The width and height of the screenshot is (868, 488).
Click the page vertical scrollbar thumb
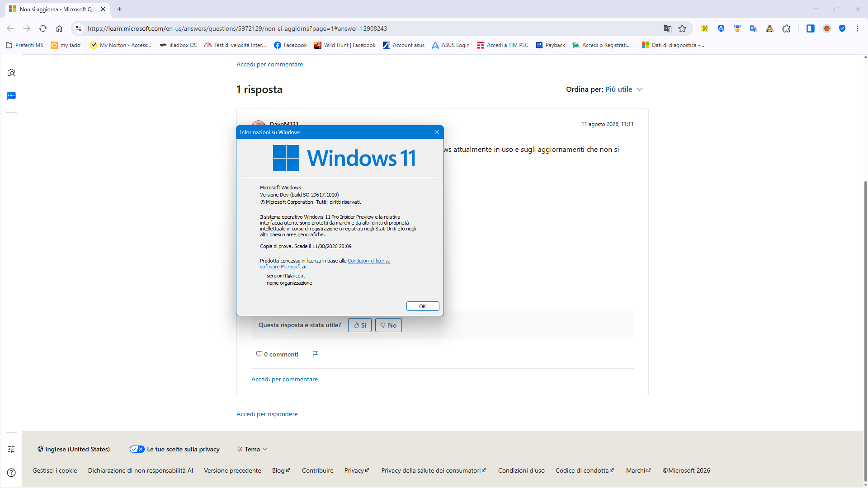pyautogui.click(x=866, y=331)
